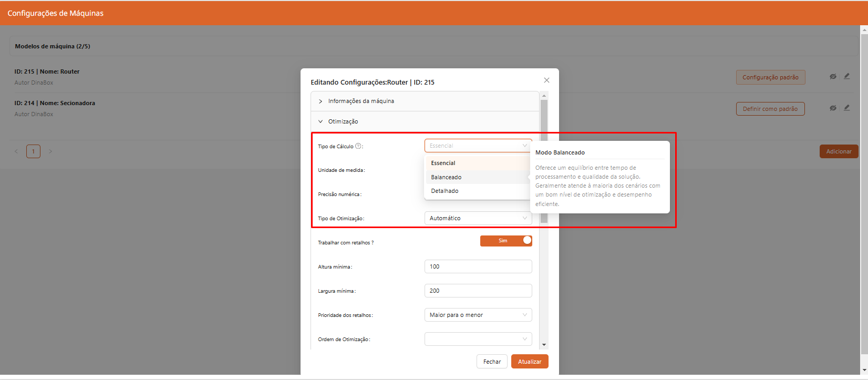
Task: Click the Atualizar button
Action: 530,362
